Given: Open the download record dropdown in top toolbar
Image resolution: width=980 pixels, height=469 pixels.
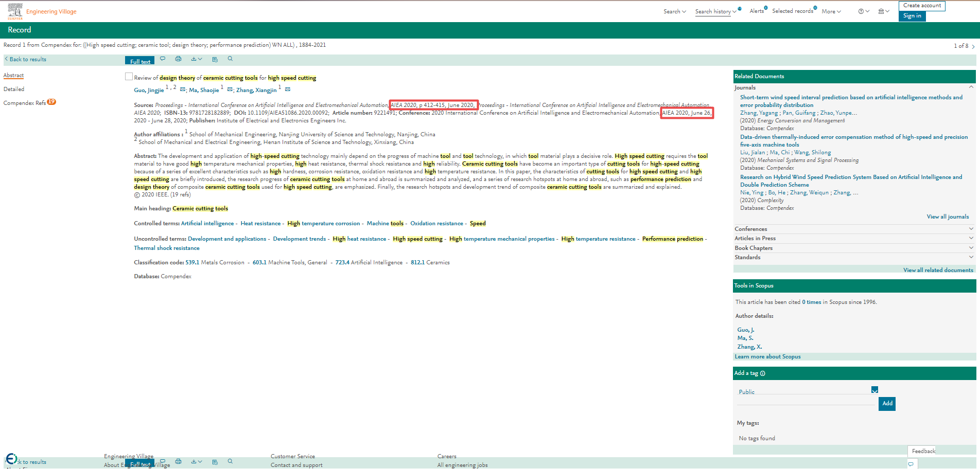Looking at the screenshot, I should tap(196, 59).
